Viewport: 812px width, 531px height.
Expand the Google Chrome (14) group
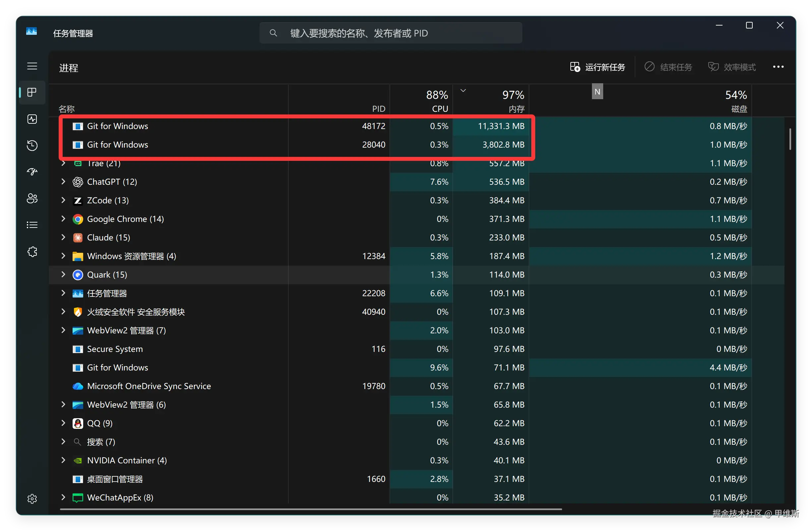pos(63,219)
